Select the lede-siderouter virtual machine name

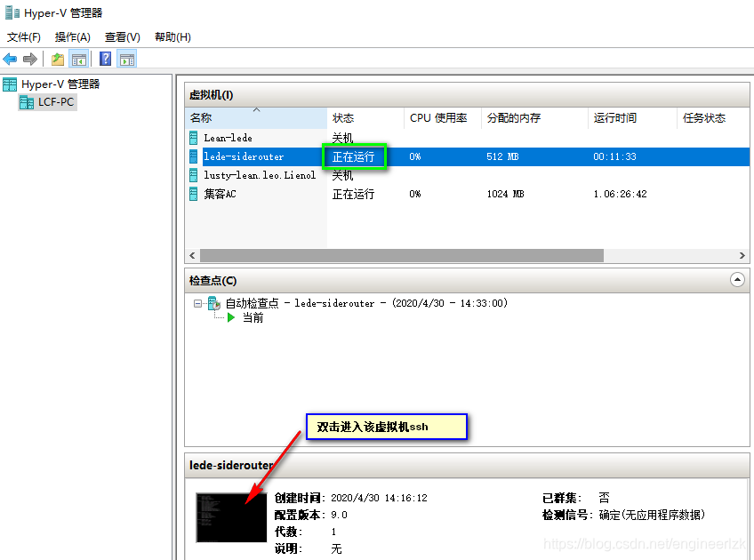tap(244, 156)
